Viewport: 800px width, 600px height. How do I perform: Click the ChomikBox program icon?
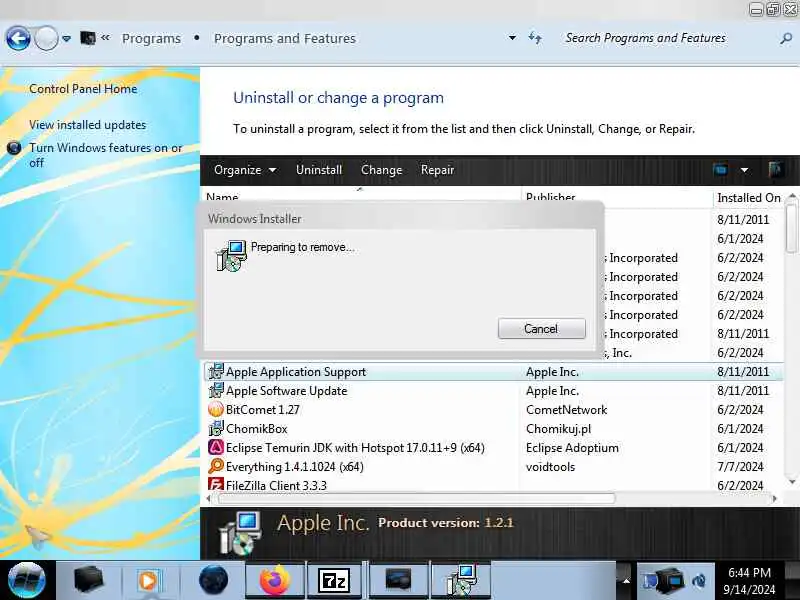(x=216, y=428)
